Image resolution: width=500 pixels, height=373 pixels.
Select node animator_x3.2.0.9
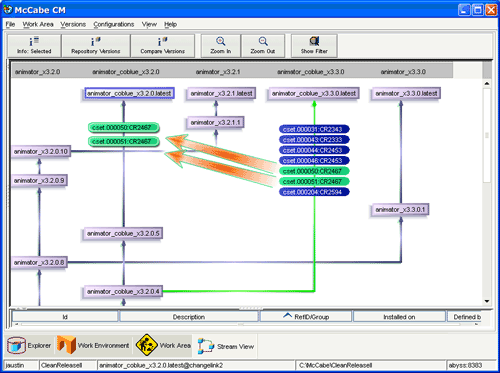39,180
